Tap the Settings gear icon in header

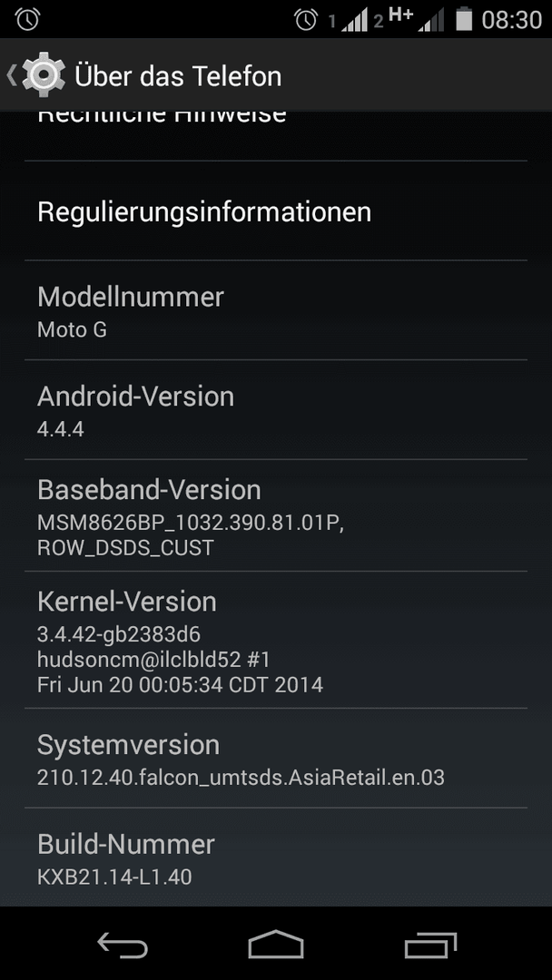(44, 75)
